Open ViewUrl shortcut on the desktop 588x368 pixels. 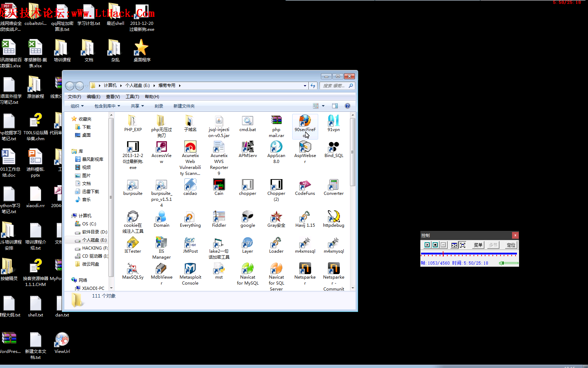[62, 343]
